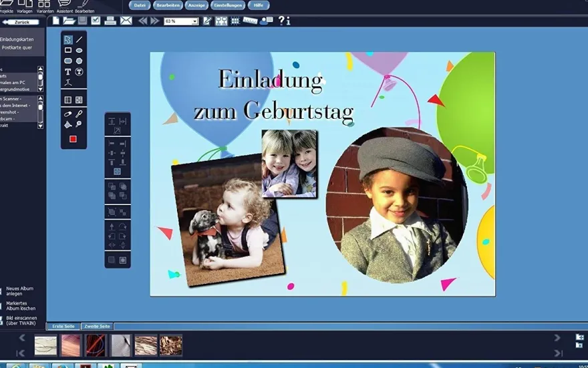This screenshot has width=588, height=368.
Task: Click down arrow of Scanner list scrollbar
Action: pyautogui.click(x=41, y=126)
